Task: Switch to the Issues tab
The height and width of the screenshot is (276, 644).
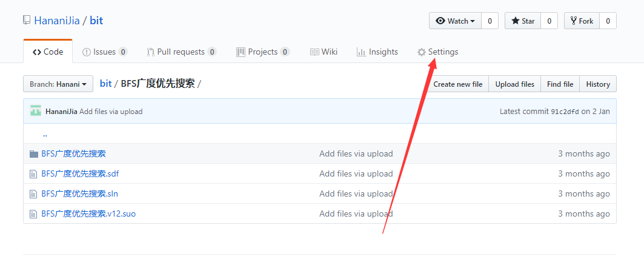Action: pos(105,52)
